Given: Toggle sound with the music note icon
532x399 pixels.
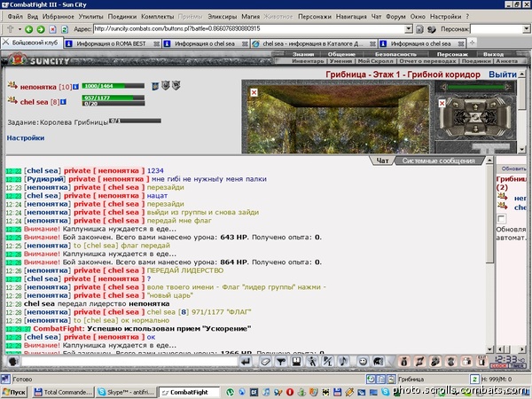Looking at the screenshot, I should point(343,362).
